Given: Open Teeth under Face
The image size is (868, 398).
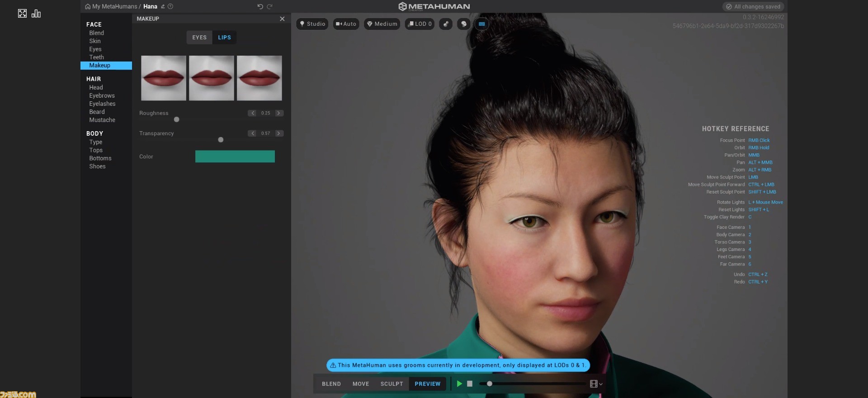Looking at the screenshot, I should tap(97, 57).
